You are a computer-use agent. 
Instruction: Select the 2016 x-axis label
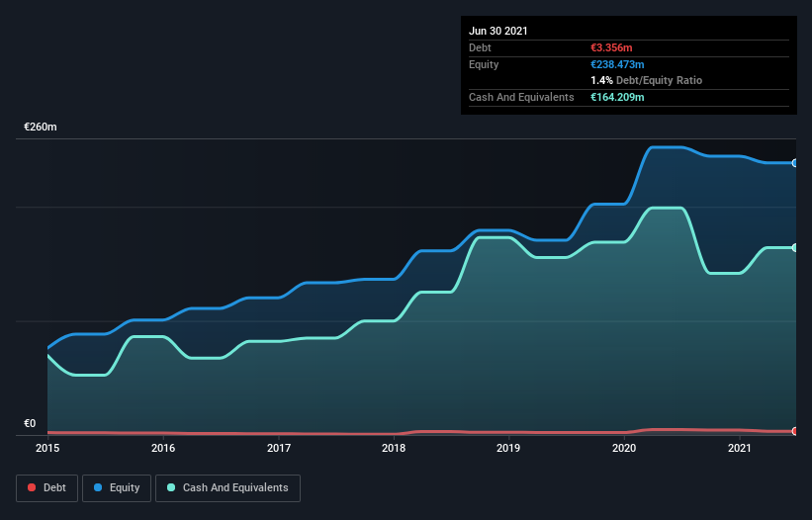(x=163, y=449)
